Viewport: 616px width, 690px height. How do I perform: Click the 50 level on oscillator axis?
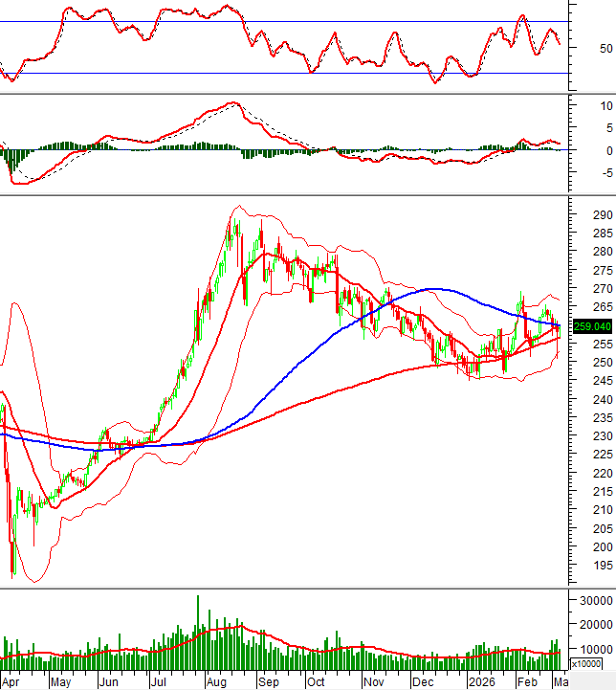[x=605, y=48]
